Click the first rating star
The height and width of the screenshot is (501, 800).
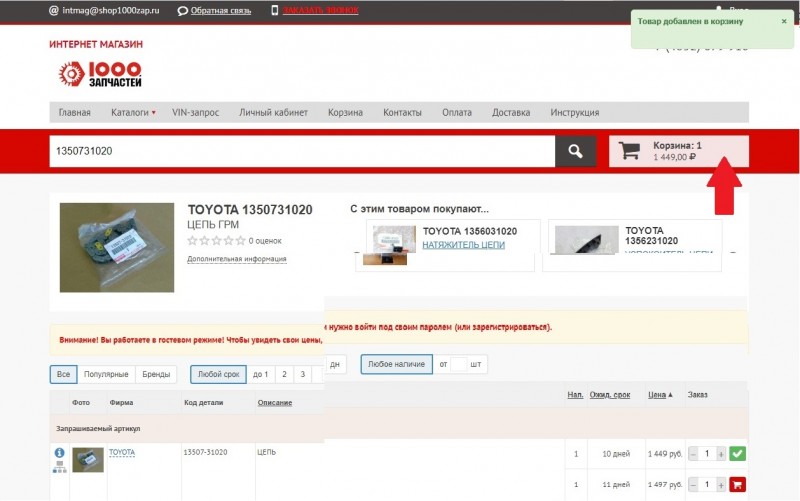pos(192,240)
